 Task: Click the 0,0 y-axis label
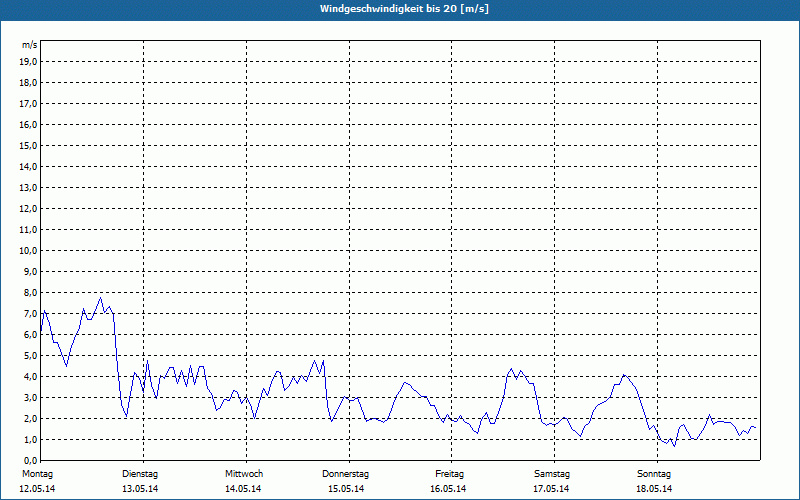30,460
